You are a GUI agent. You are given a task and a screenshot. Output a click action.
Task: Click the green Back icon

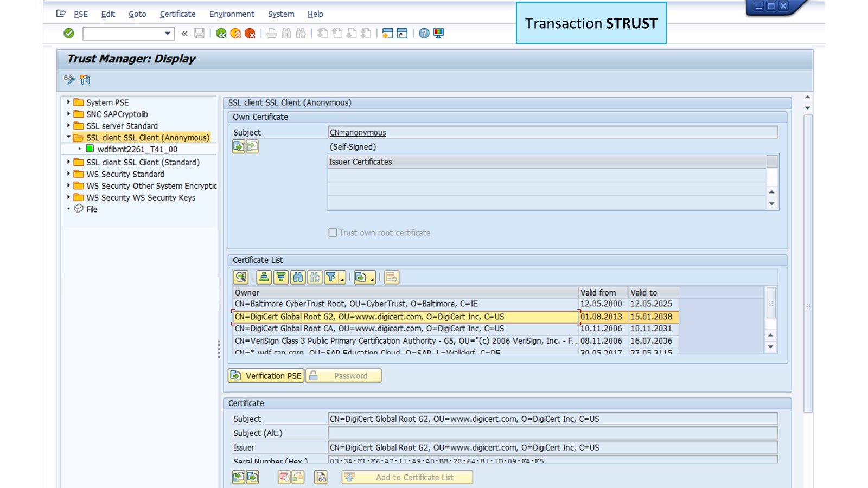click(x=221, y=33)
